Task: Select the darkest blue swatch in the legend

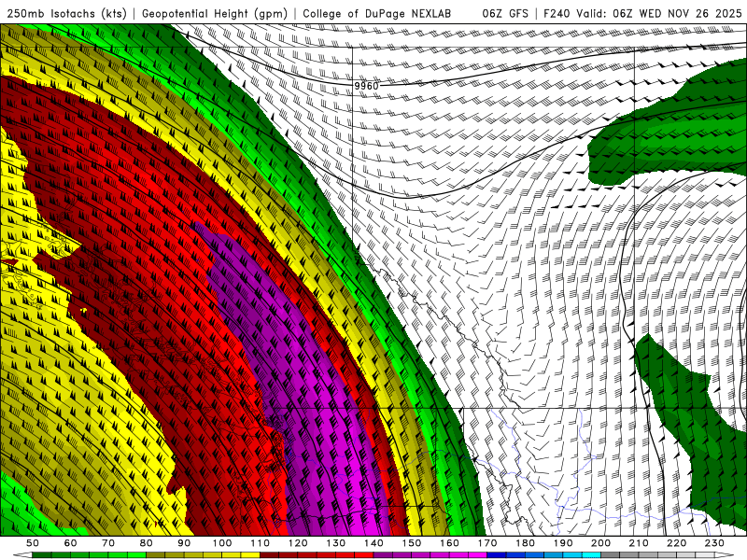Action: point(497,555)
